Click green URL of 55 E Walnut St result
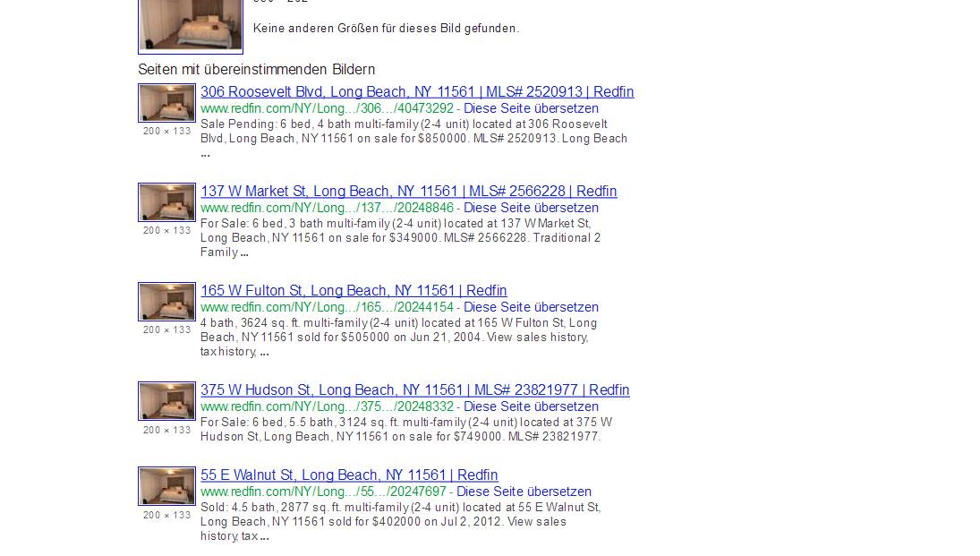 click(324, 492)
